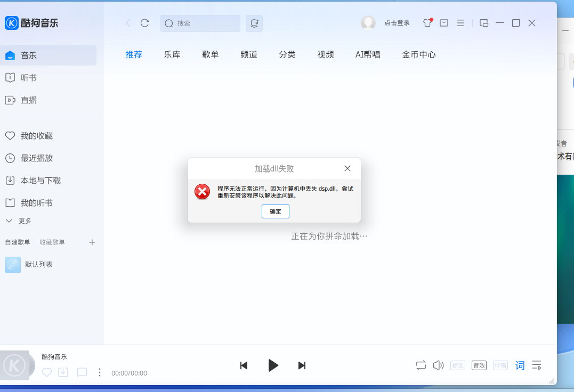
Task: Open the main menu (three lines) icon
Action: (460, 23)
